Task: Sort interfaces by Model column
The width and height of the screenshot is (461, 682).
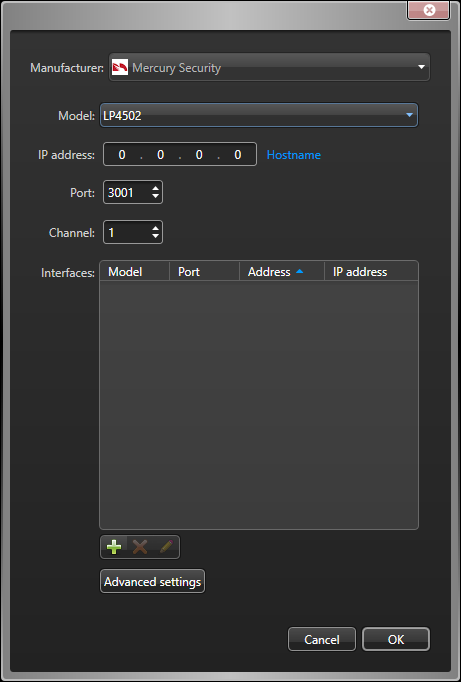Action: click(134, 272)
